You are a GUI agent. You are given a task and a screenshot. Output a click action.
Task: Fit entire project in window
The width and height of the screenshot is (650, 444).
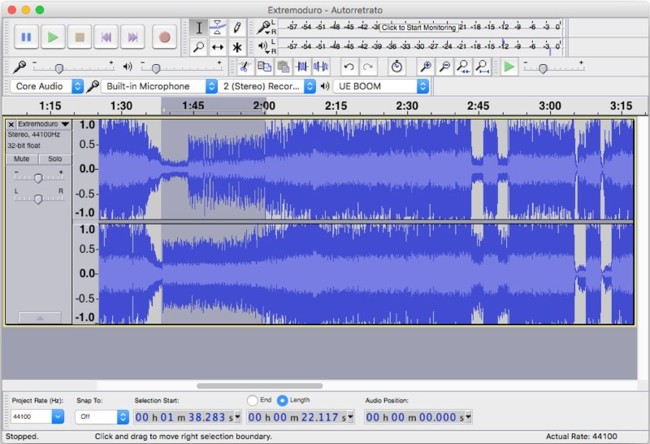482,67
